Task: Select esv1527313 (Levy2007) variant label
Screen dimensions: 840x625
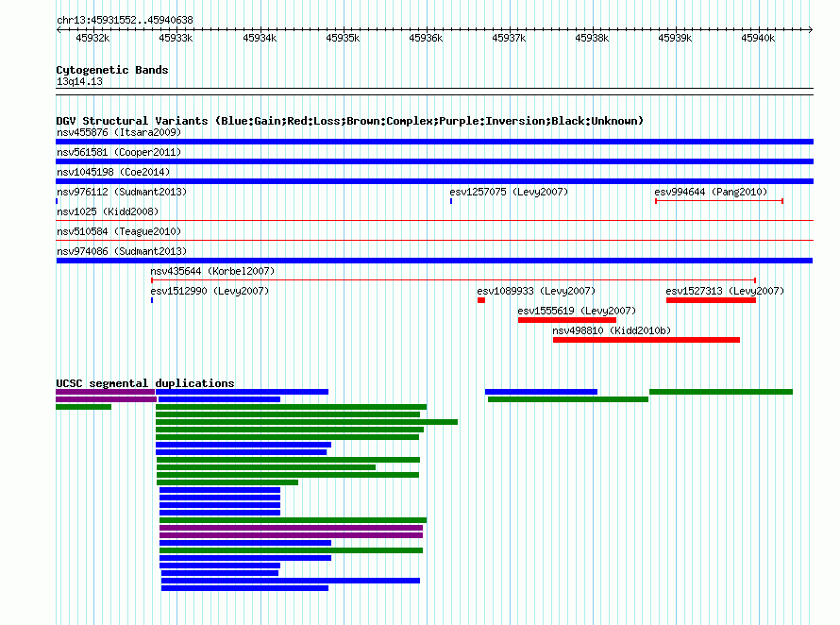Action: [x=725, y=291]
